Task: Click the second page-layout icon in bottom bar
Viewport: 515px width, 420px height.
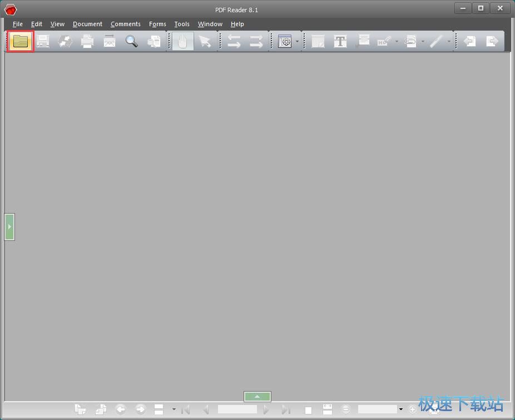Action: pyautogui.click(x=101, y=409)
